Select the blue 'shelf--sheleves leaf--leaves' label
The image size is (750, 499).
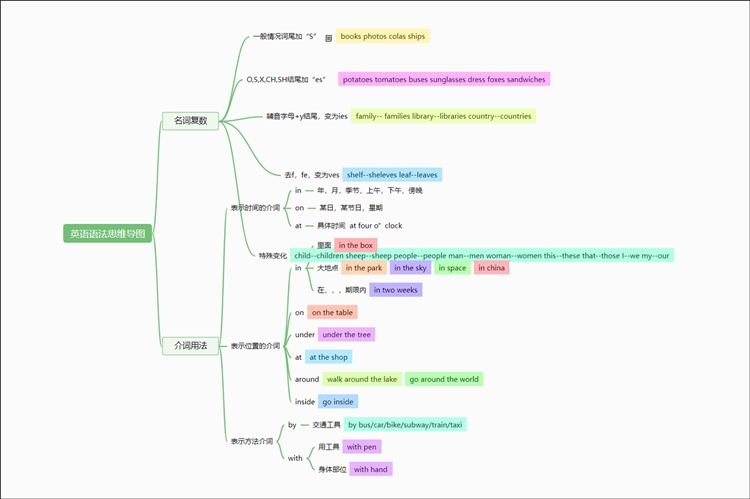click(x=392, y=174)
